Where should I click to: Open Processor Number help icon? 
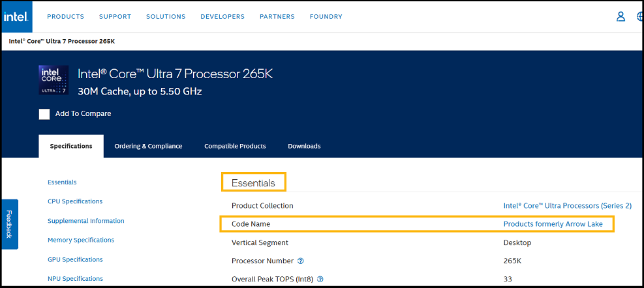301,261
